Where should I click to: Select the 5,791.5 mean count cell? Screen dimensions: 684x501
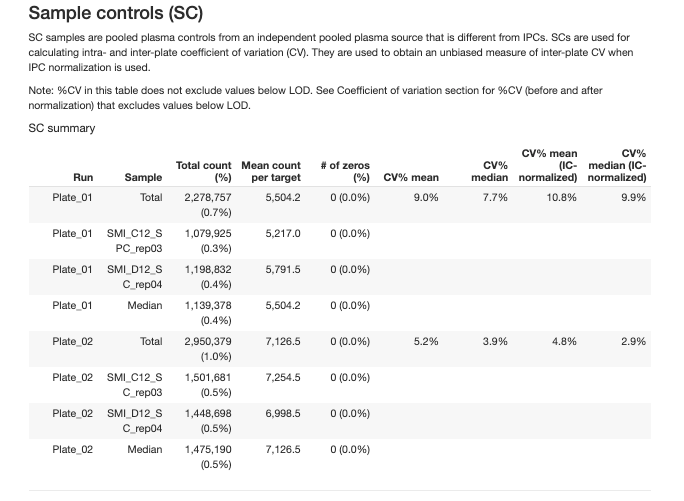(x=283, y=270)
